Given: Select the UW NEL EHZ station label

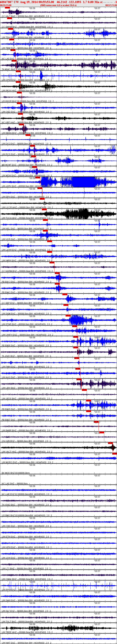Looking at the screenshot, I should 26,229.
